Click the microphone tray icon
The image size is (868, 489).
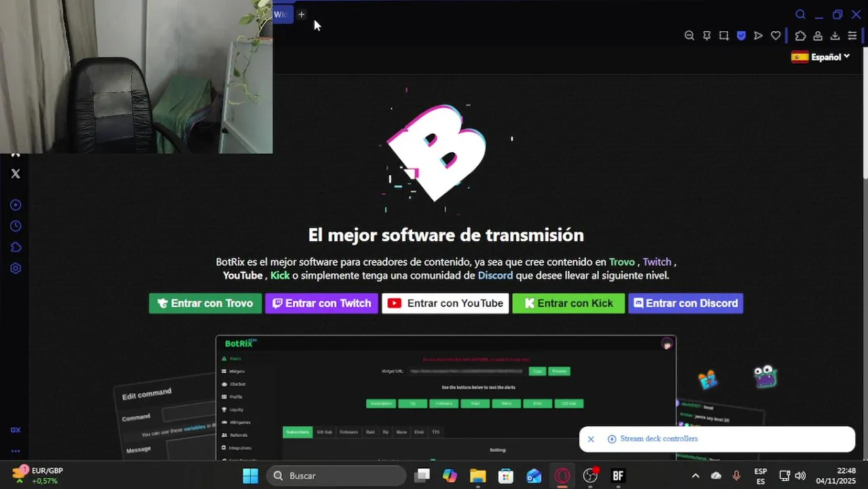(736, 476)
